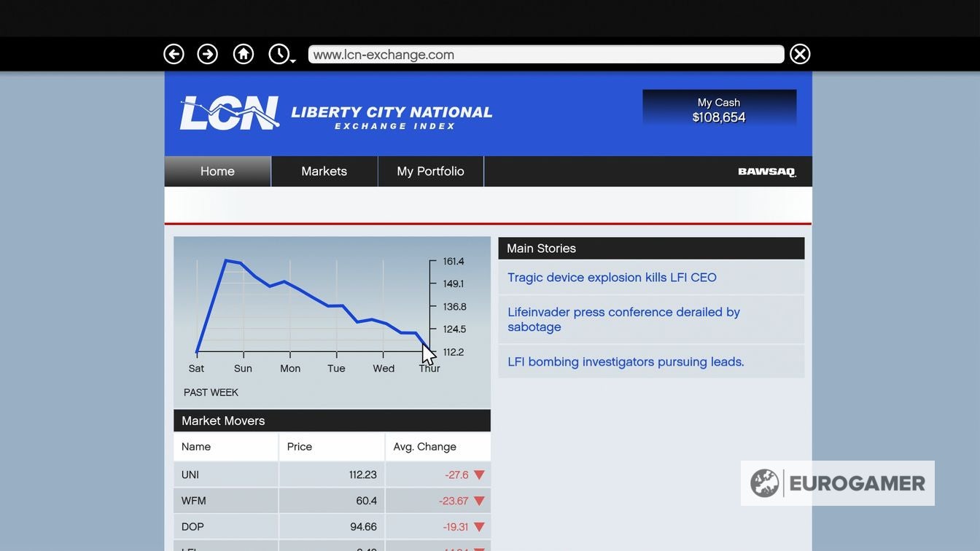Read 'Tragic device explosion kills LFI CEO' story
Image resolution: width=980 pixels, height=551 pixels.
tap(612, 278)
